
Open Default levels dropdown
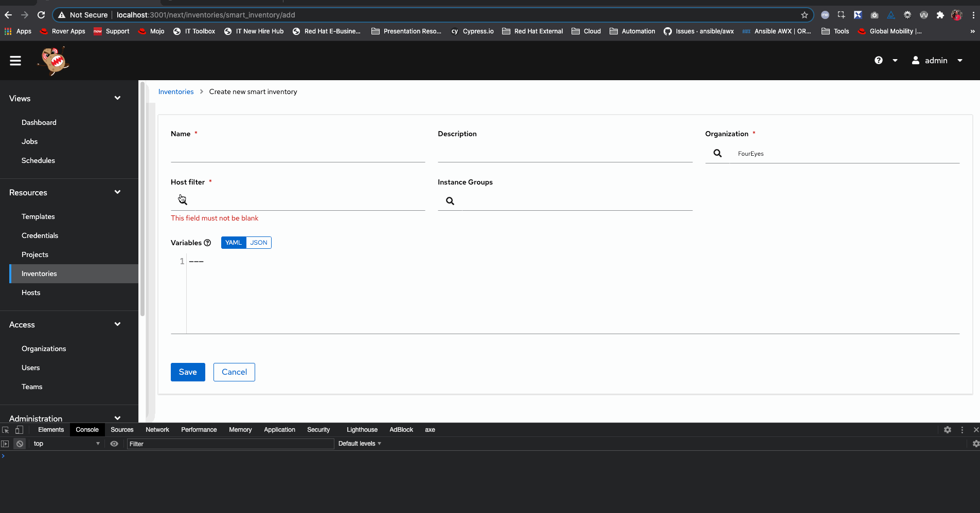coord(360,444)
